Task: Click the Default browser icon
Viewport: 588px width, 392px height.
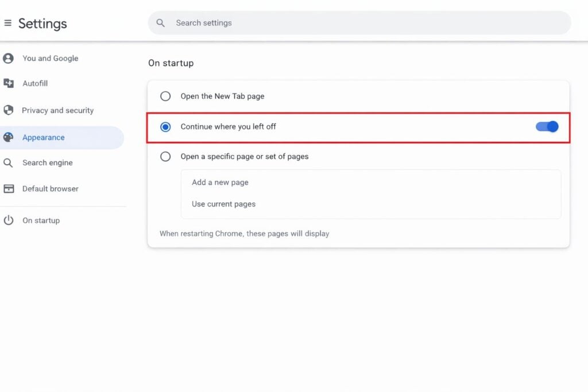Action: tap(8, 188)
